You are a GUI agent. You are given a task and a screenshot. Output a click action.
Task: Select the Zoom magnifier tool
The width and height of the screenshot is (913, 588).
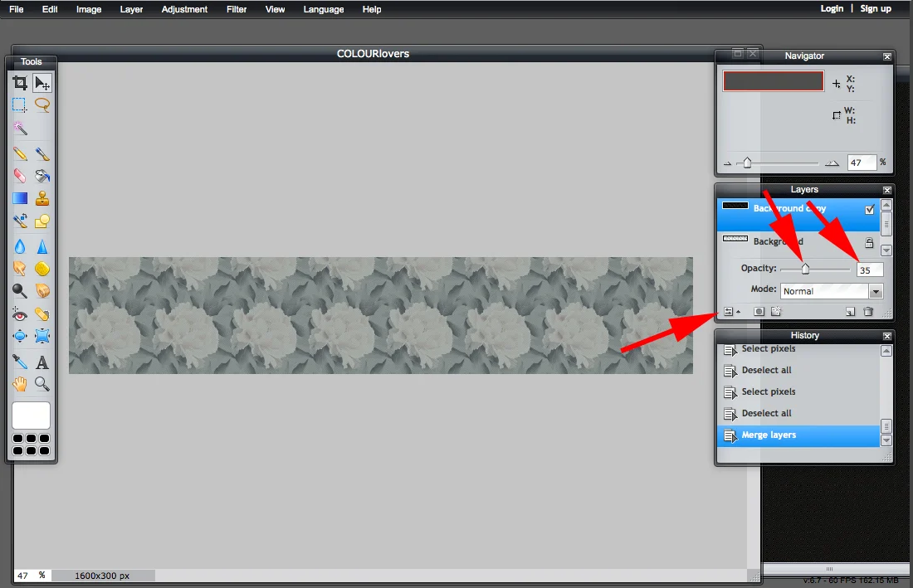point(42,384)
